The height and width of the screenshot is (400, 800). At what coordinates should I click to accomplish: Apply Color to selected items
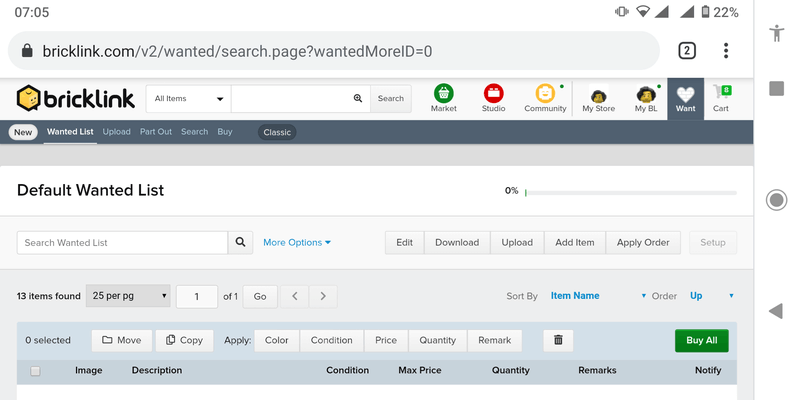[277, 340]
